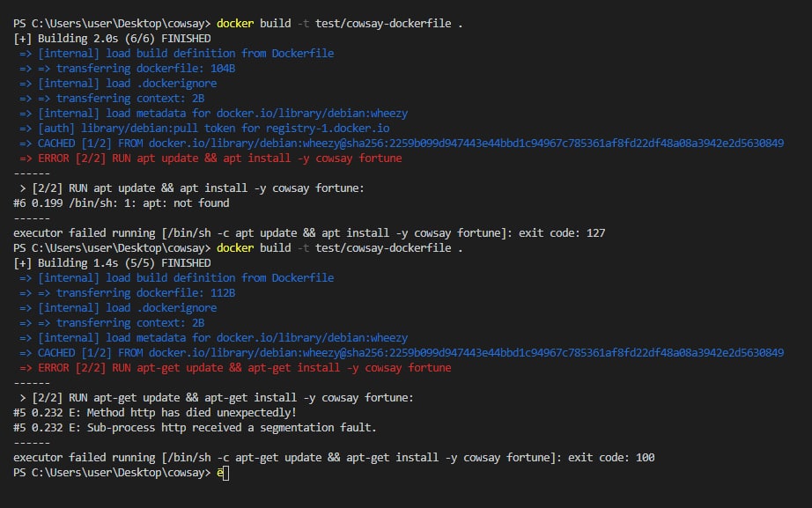Click the '> [2/2] RUN apt-get update' echo line
812x508 pixels.
pyautogui.click(x=217, y=398)
